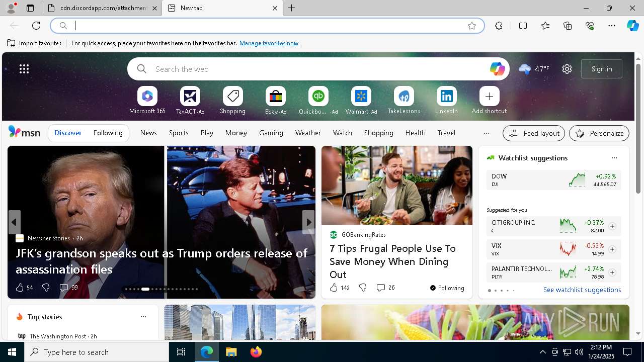Open Browser essentials heart icon

point(590,26)
